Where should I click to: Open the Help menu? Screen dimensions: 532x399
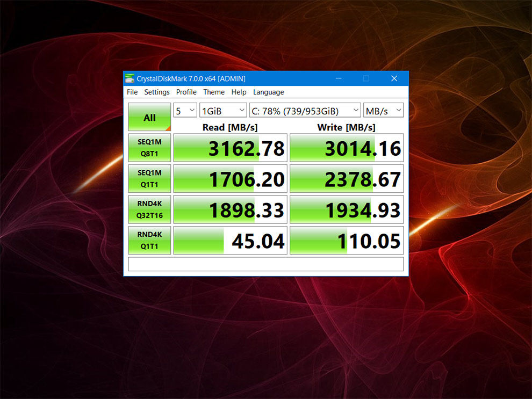pos(239,92)
